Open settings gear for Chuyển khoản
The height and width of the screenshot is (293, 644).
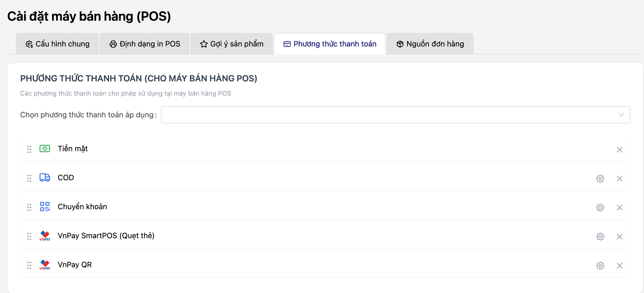click(x=600, y=208)
